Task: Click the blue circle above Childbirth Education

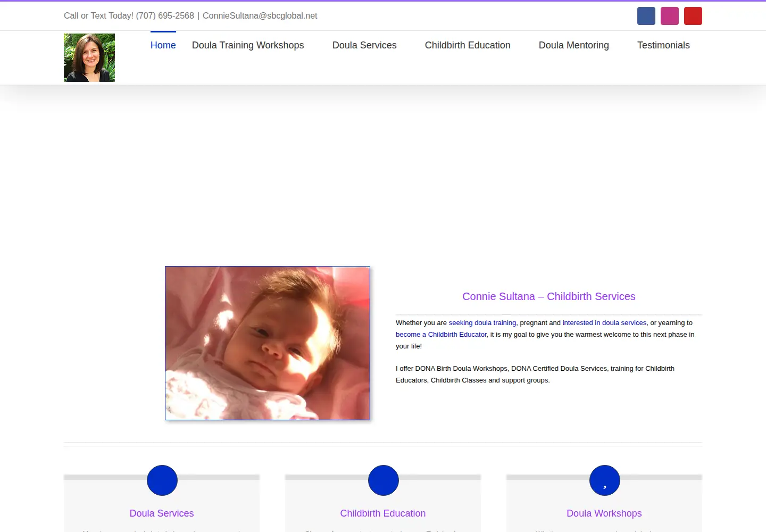Action: 384,480
